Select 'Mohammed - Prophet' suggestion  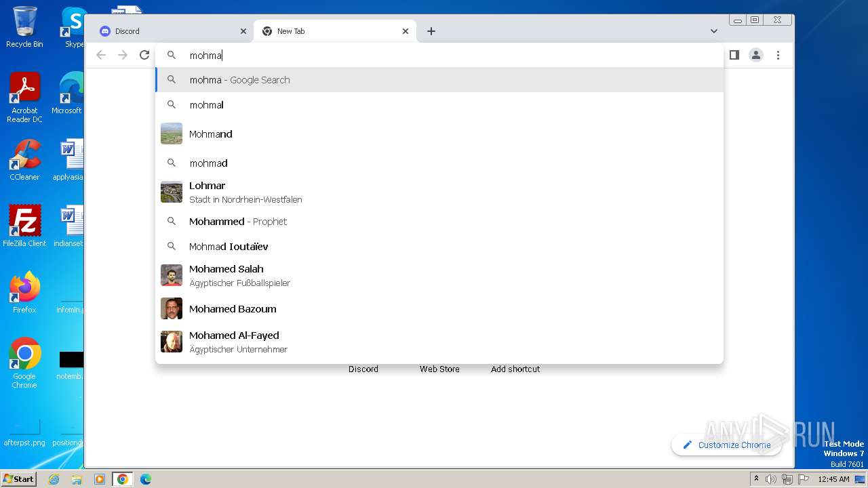439,222
